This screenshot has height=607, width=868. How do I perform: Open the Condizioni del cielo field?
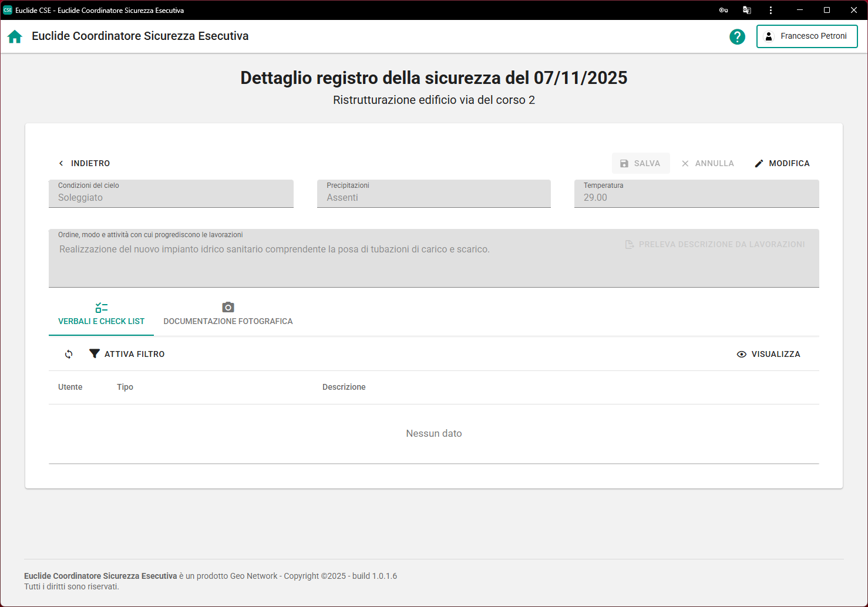(x=171, y=194)
